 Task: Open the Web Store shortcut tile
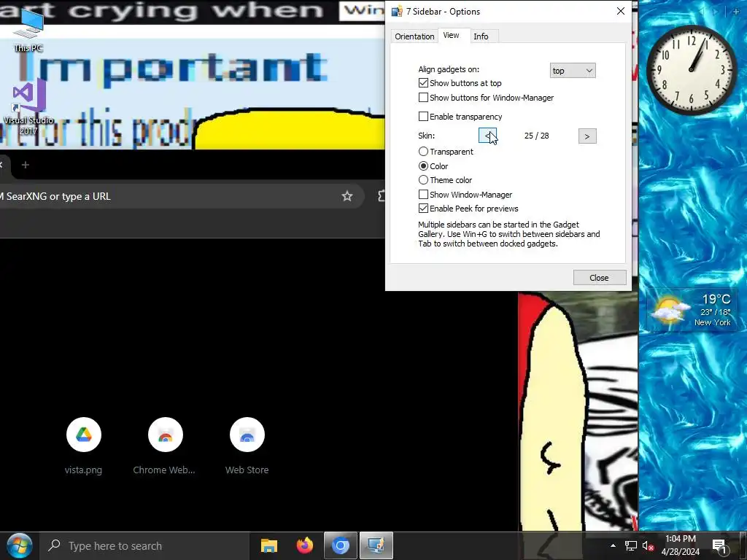tap(247, 446)
